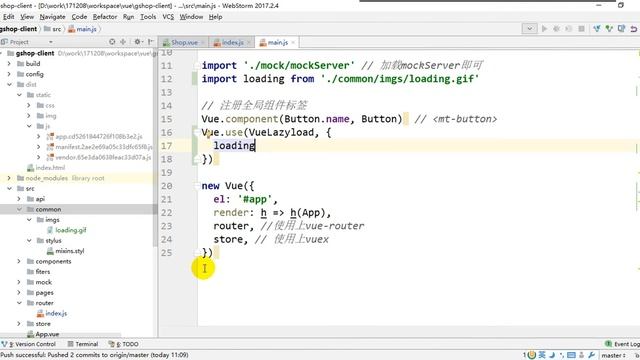Viewport: 640px width, 360px height.
Task: Open Project view mode dropdown
Action: [x=51, y=42]
